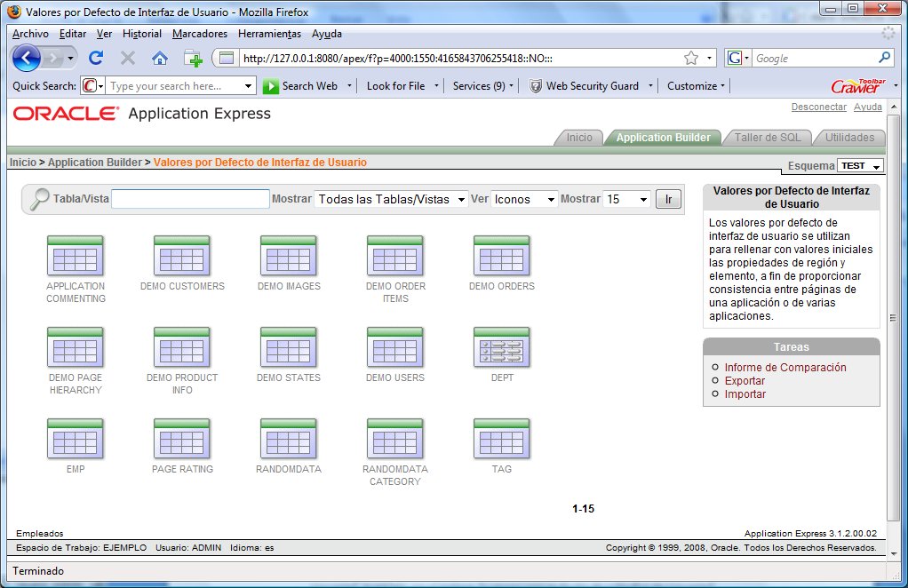The height and width of the screenshot is (588, 908).
Task: Open the Ayuda menu in menu bar
Action: [x=327, y=34]
